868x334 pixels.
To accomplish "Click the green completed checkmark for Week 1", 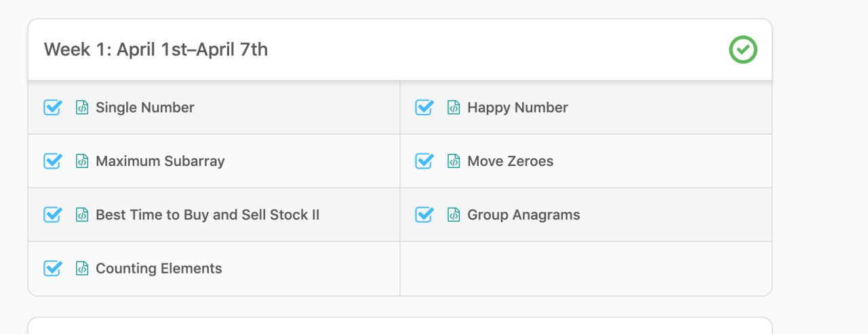I will tap(743, 49).
